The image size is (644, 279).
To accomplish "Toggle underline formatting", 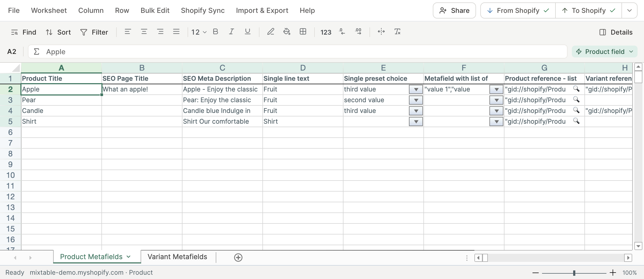I will tap(248, 32).
